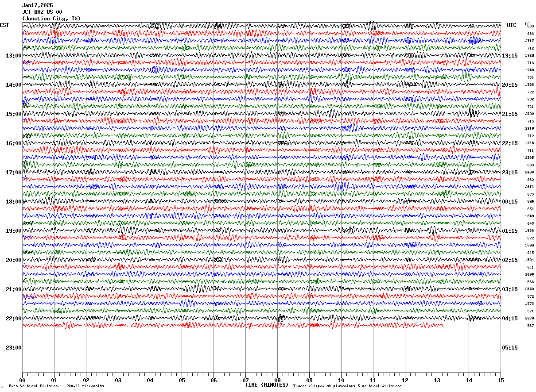Screen dimensions: 536x392
Task: Click DC offset value 730
Action: [x=530, y=77]
